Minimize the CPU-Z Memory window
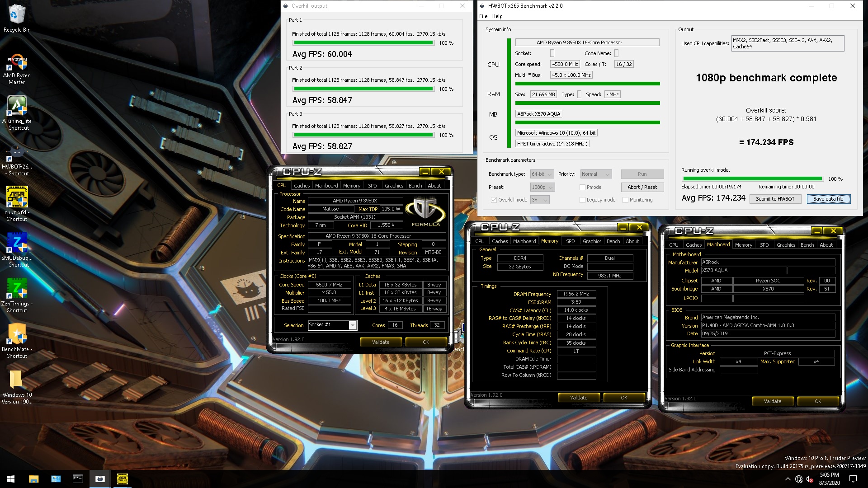The width and height of the screenshot is (868, 488). (x=623, y=227)
